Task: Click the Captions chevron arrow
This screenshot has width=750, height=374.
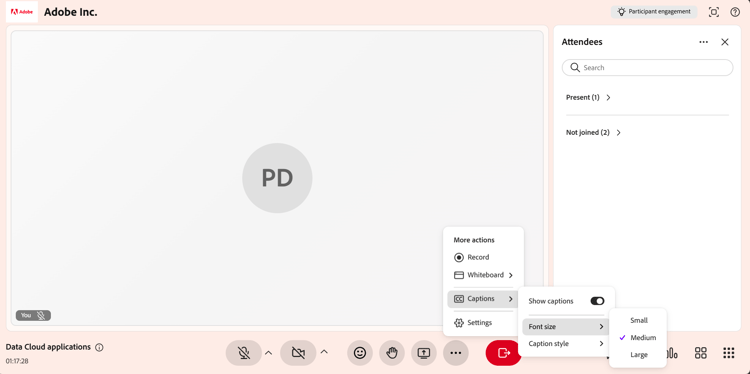Action: click(x=511, y=299)
